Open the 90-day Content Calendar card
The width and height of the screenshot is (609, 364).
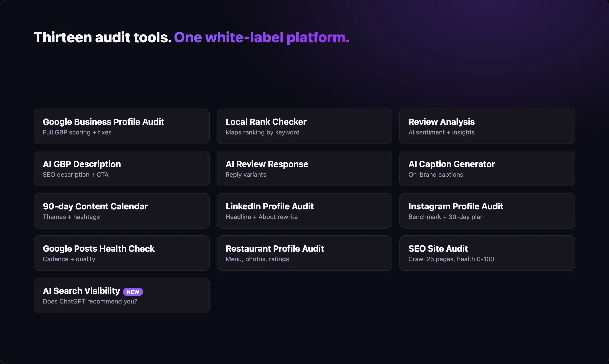122,211
